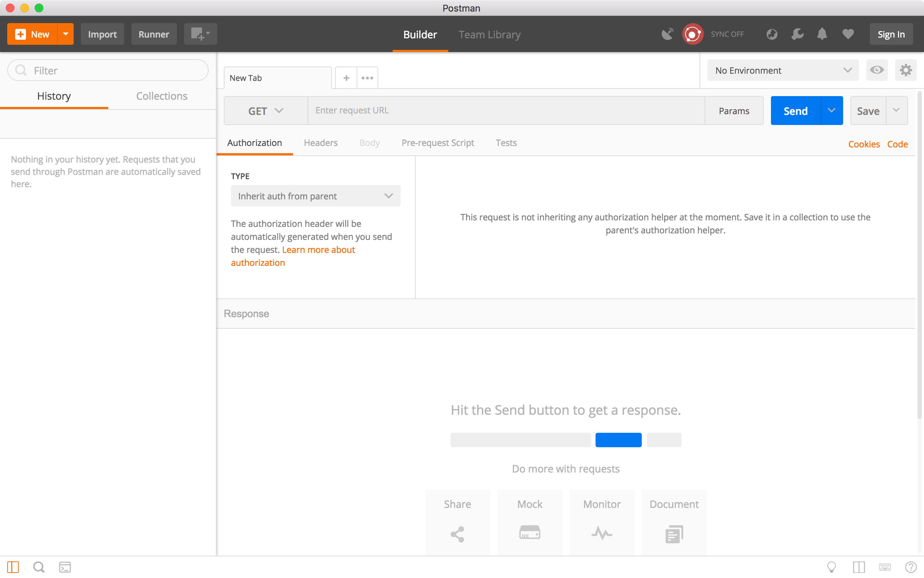924x578 pixels.
Task: Open the interceptor/proxy satellite icon
Action: [x=667, y=34]
